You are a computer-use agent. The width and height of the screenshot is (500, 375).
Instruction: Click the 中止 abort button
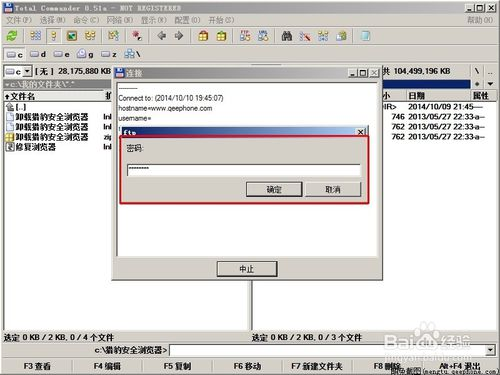point(247,269)
